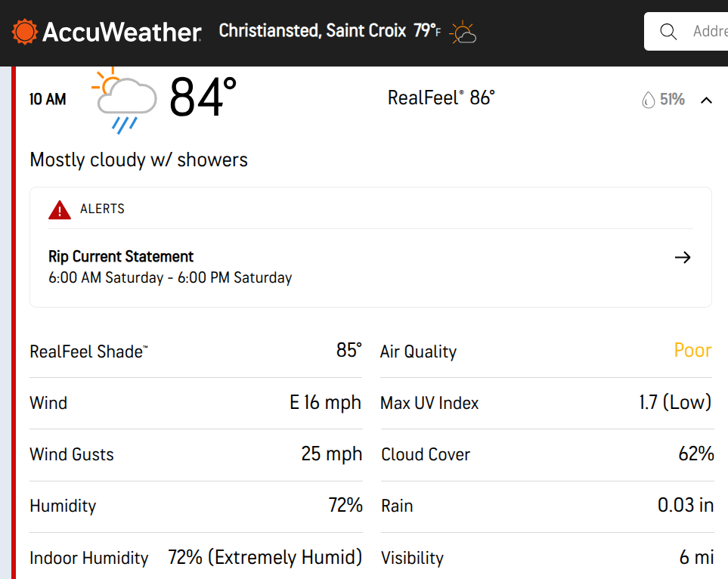Open the Rip Current Statement alert

pyautogui.click(x=121, y=256)
